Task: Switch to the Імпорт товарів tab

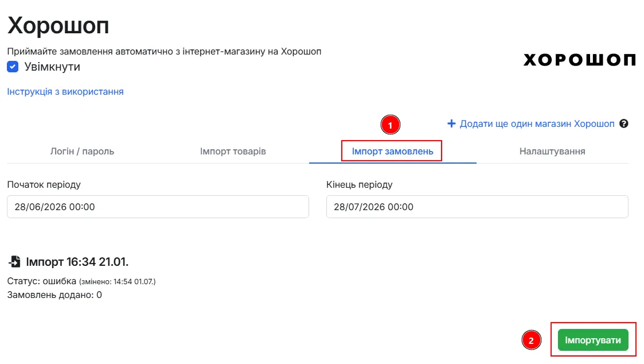Action: [233, 151]
